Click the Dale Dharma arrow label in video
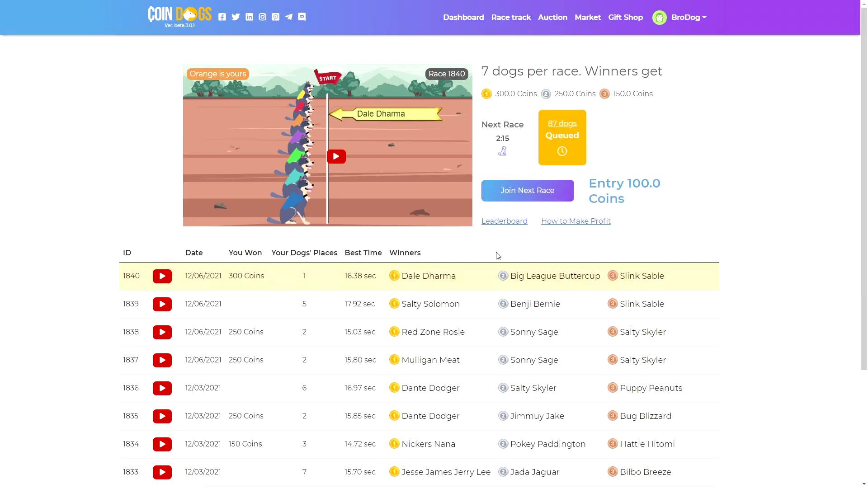Image resolution: width=868 pixels, height=488 pixels. [385, 114]
